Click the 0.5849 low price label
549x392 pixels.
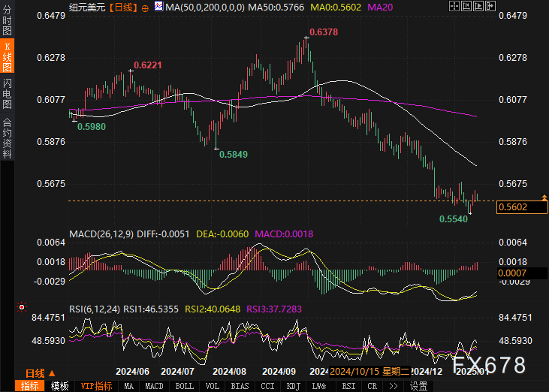(233, 155)
